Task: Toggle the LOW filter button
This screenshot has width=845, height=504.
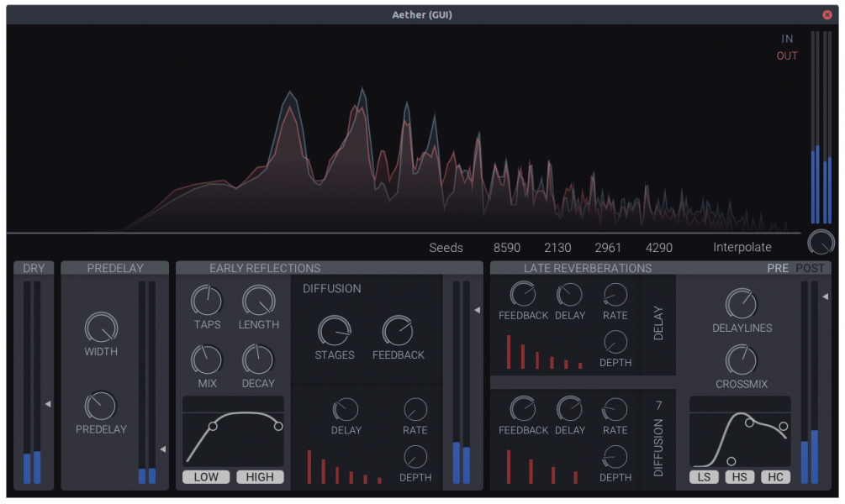Action: 206,477
